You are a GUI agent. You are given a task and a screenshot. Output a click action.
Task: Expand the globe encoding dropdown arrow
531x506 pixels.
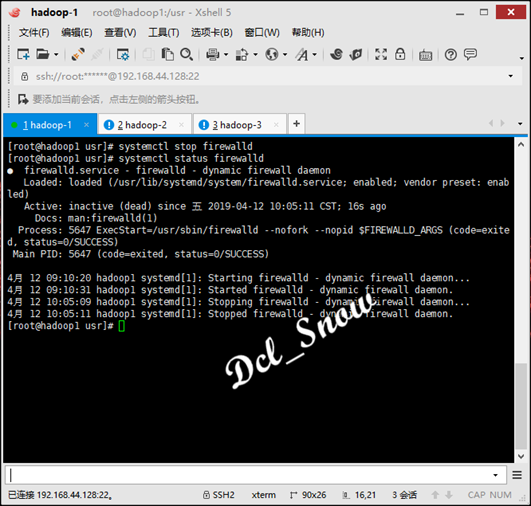pyautogui.click(x=285, y=54)
